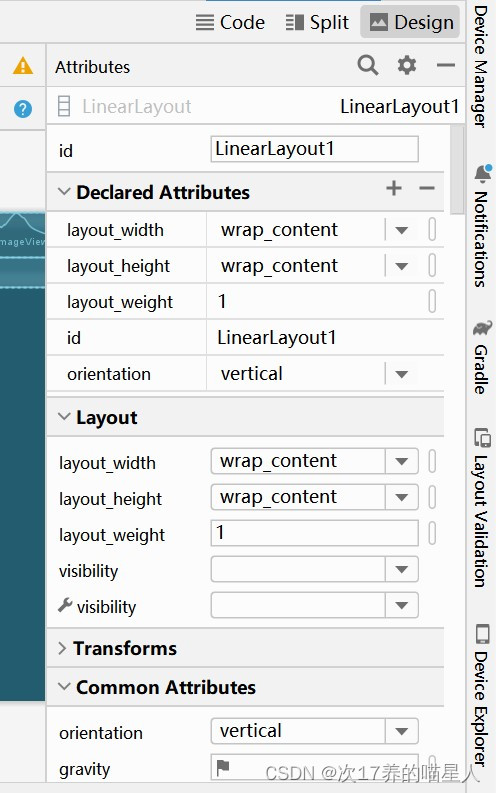Edit the top id field LinearLayout1
This screenshot has width=496, height=793.
pyautogui.click(x=314, y=149)
